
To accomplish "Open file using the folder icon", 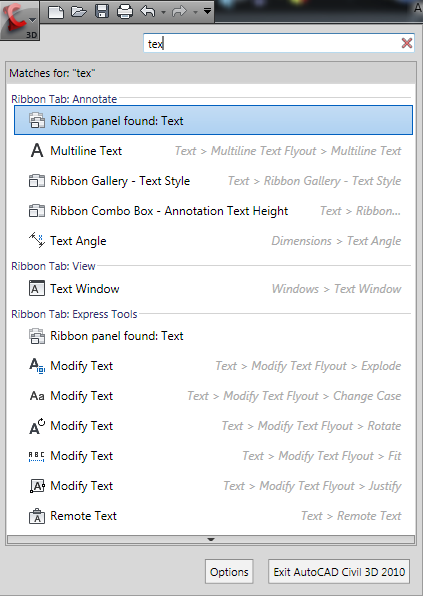I will point(79,11).
